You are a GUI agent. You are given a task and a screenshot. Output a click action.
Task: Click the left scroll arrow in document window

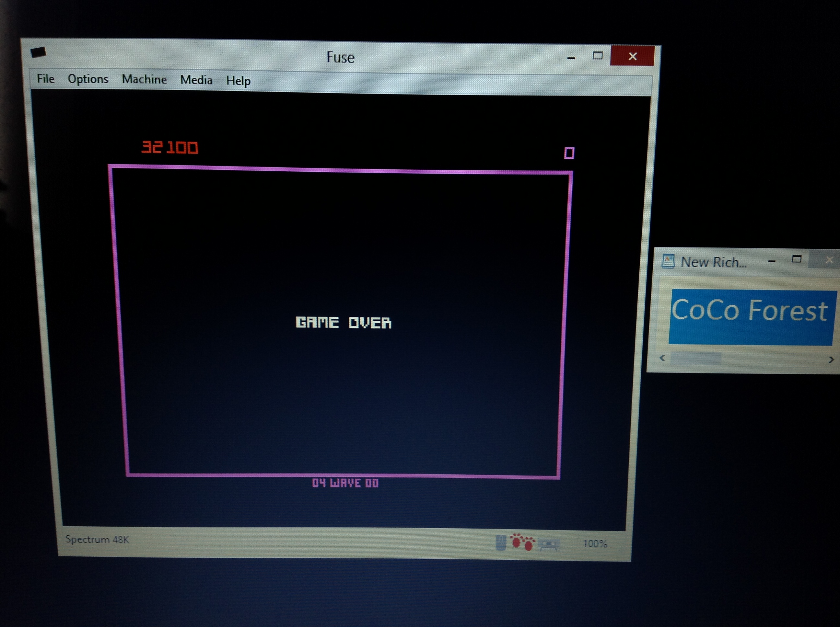tap(662, 358)
